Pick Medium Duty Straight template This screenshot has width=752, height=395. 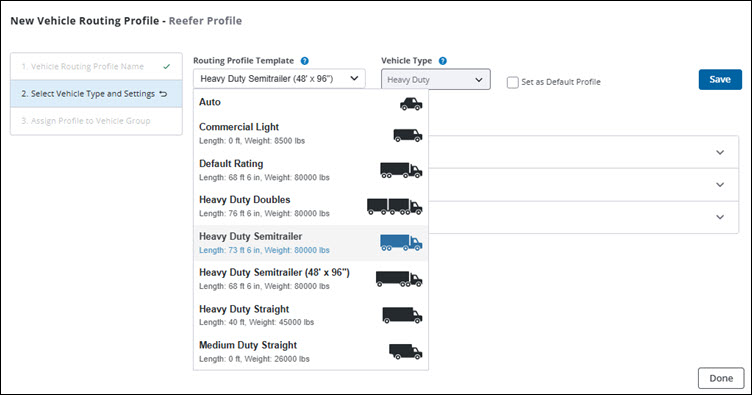[311, 351]
